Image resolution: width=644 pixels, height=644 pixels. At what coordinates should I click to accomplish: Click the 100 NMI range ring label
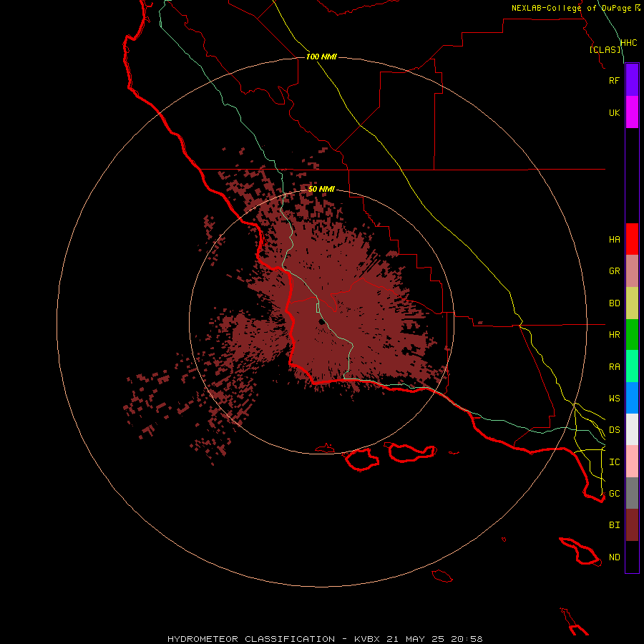[321, 57]
